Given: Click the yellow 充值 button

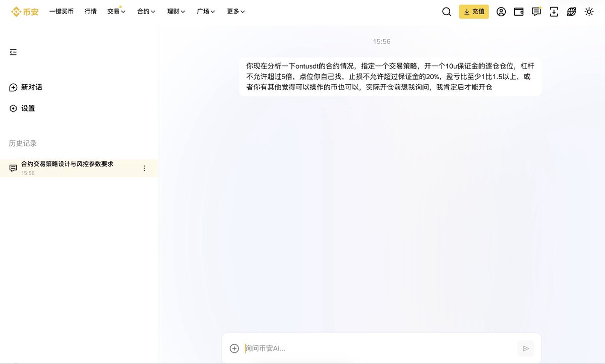Looking at the screenshot, I should pyautogui.click(x=474, y=12).
